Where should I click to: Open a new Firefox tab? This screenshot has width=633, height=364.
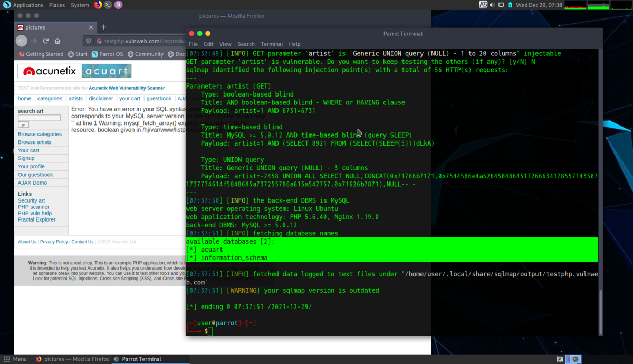(103, 27)
